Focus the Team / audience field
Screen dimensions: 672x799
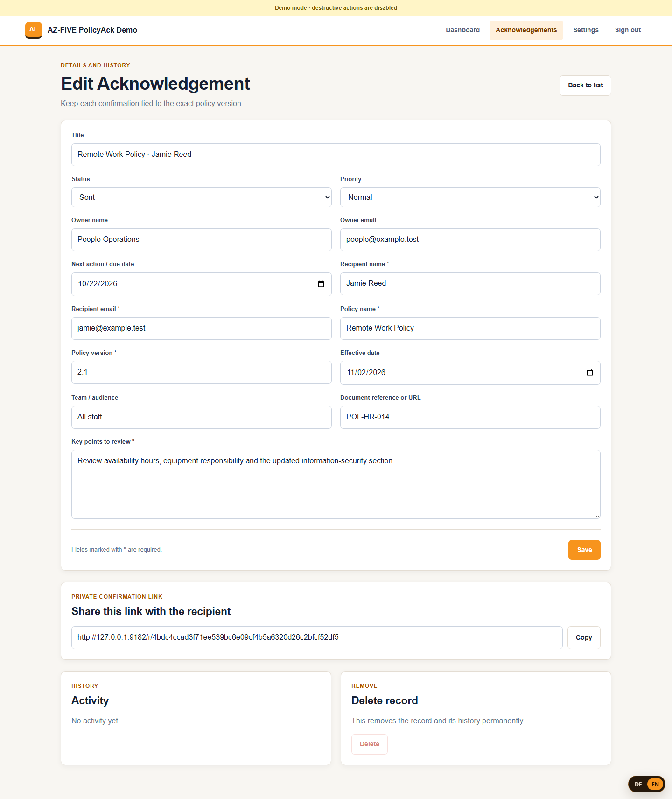[202, 417]
